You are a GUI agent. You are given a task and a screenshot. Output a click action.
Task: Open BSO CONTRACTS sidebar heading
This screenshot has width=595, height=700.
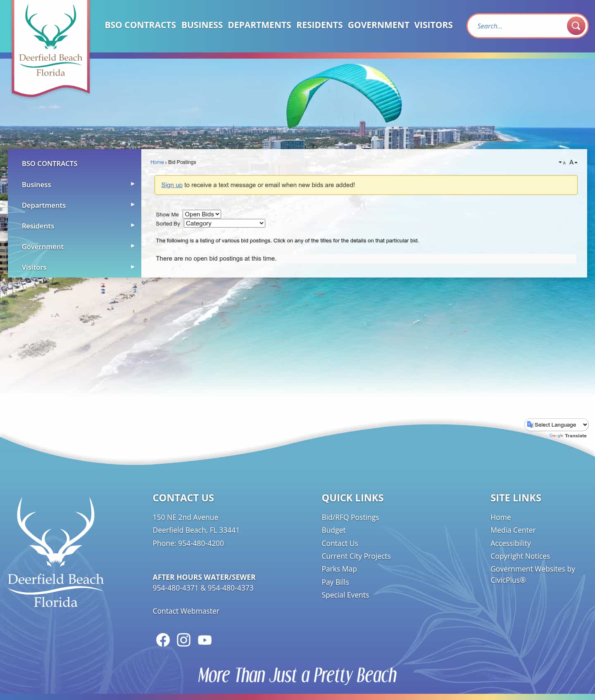coord(50,164)
